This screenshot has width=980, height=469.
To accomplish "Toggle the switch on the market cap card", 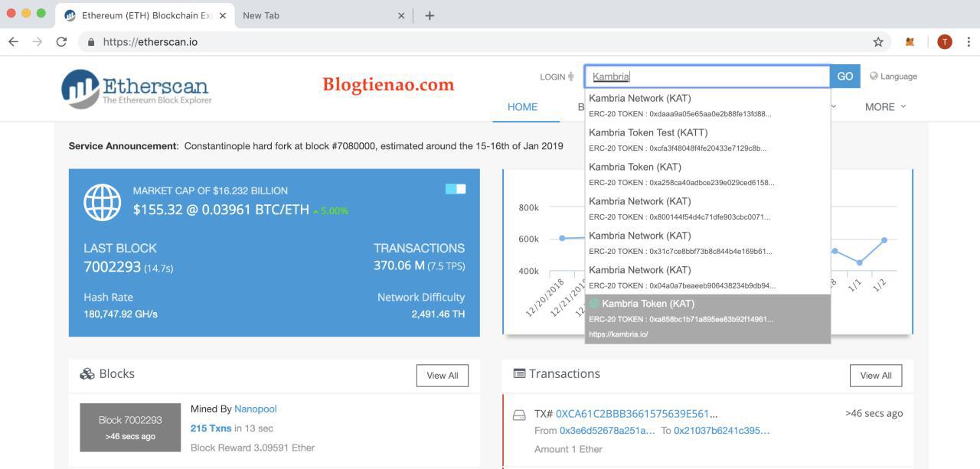I will pos(456,189).
